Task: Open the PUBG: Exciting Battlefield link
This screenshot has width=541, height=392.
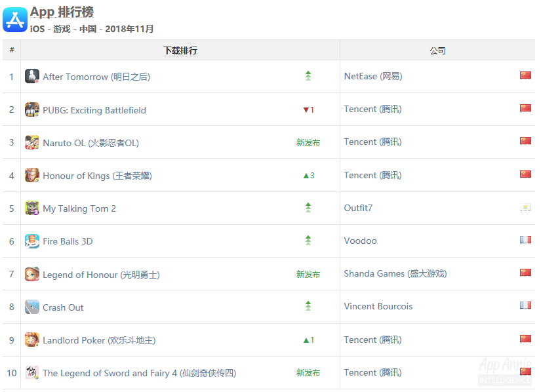Action: tap(94, 110)
